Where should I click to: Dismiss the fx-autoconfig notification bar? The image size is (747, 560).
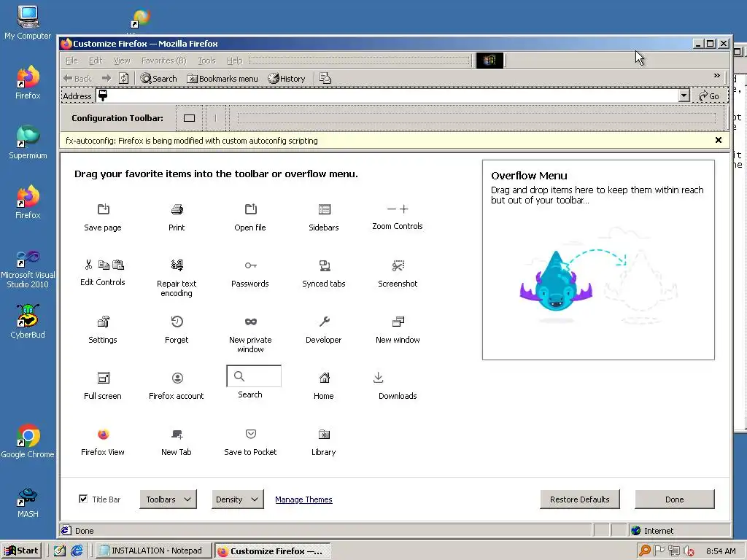(x=719, y=140)
